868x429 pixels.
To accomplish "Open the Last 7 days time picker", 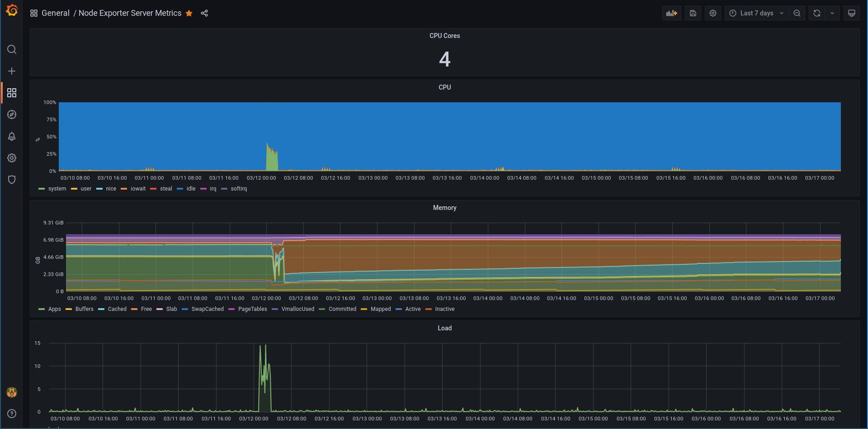I will point(756,13).
